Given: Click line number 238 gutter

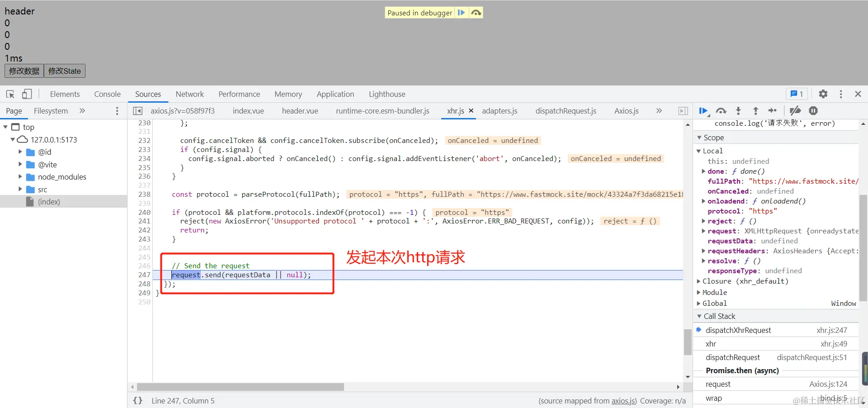Looking at the screenshot, I should 144,195.
